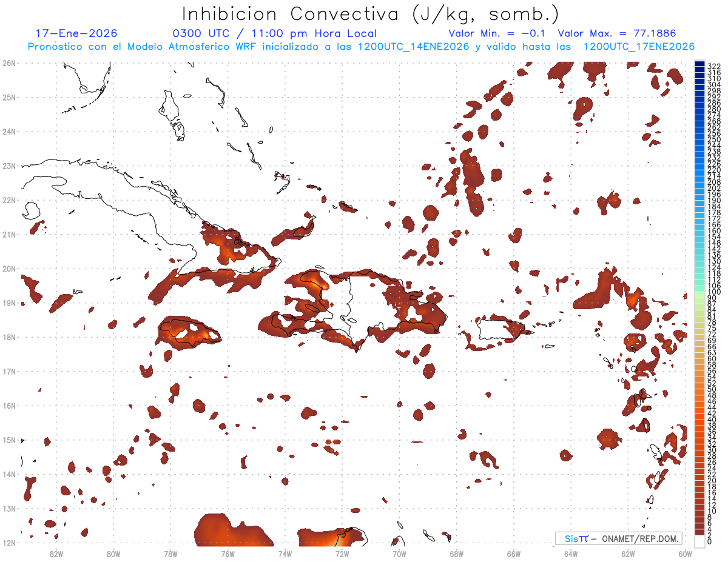This screenshot has width=728, height=562.
Task: Click the 21N latitude label
Action: coord(8,235)
